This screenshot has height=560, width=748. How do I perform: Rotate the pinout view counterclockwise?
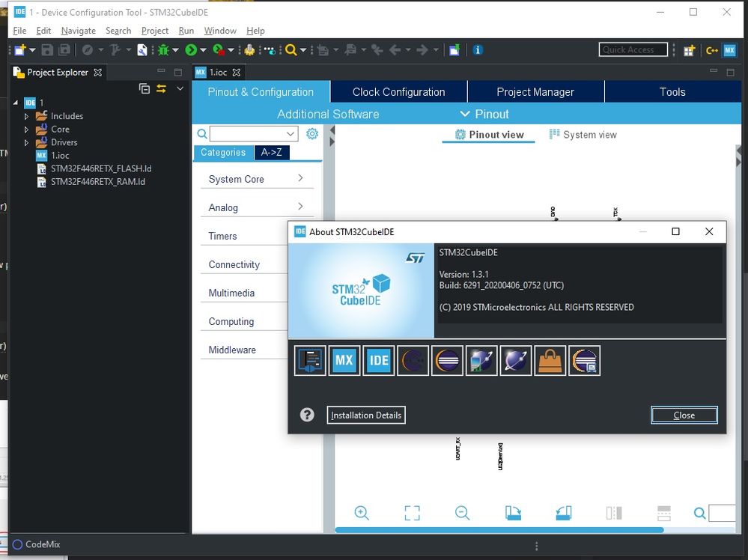click(x=563, y=513)
